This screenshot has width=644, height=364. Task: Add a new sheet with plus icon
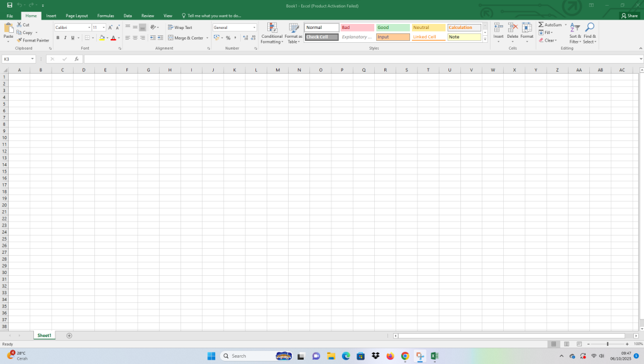click(x=69, y=336)
